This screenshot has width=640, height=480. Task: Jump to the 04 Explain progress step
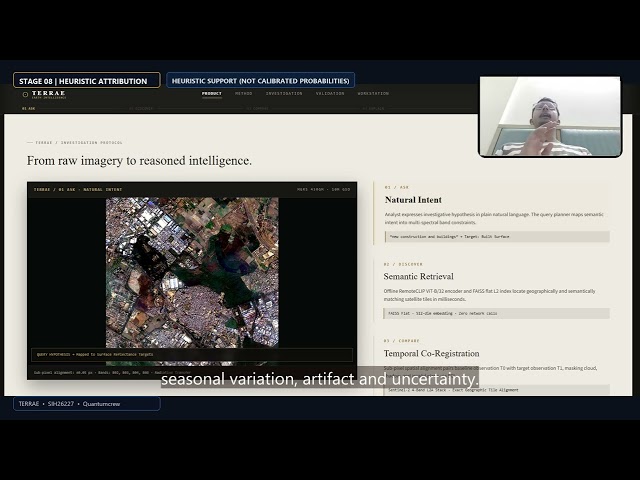[x=373, y=109]
